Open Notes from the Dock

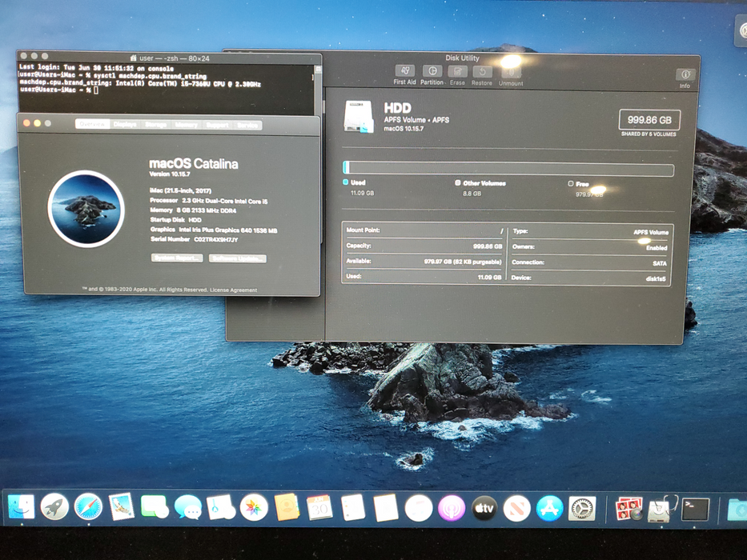coord(385,508)
